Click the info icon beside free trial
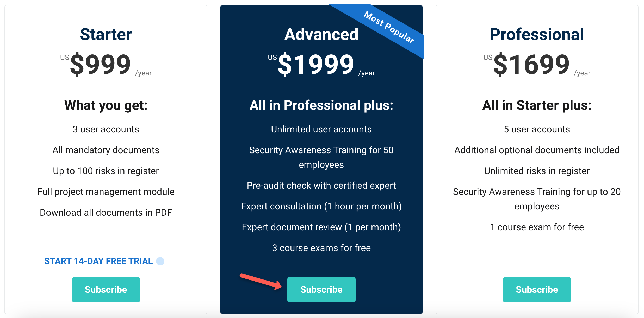This screenshot has width=644, height=318. 160,261
